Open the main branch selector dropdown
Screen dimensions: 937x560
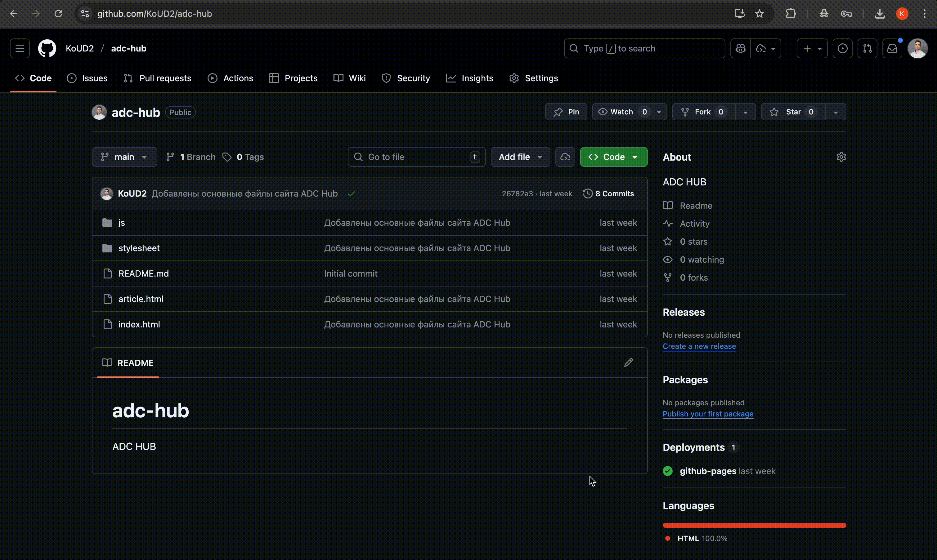click(x=124, y=157)
